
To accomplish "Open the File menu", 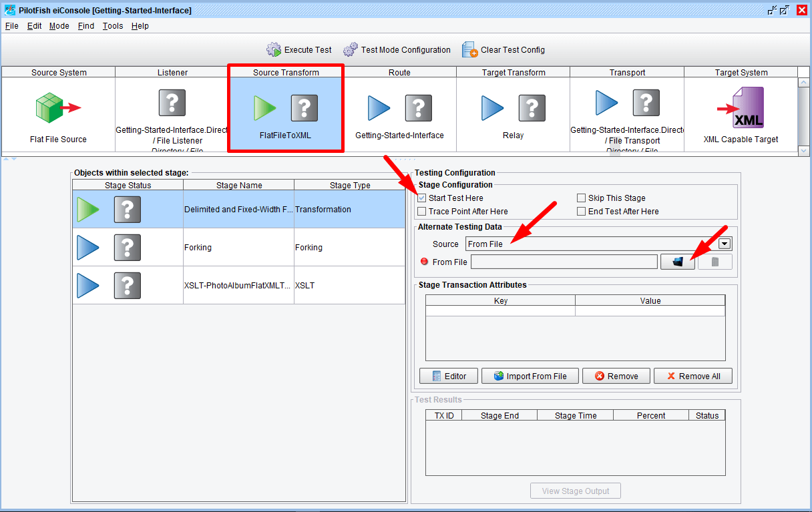I will tap(12, 26).
